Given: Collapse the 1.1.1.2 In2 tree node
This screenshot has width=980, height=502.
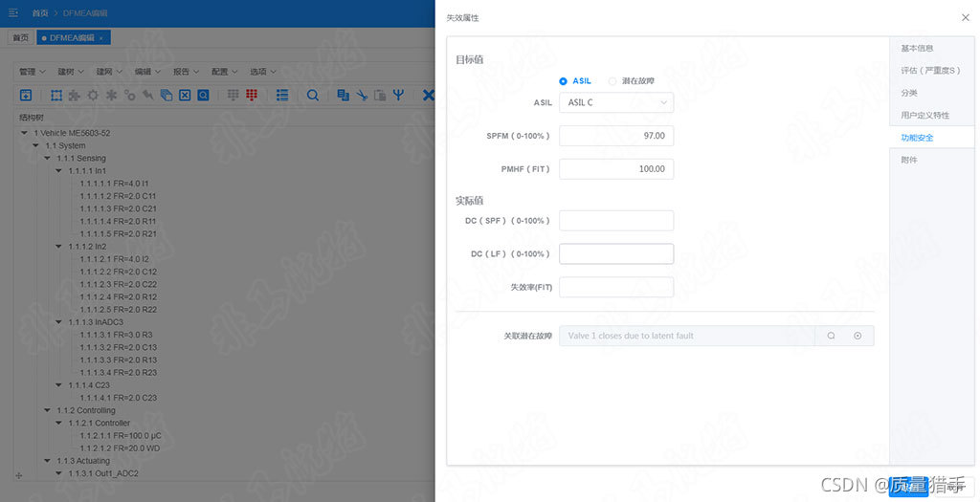Looking at the screenshot, I should click(x=58, y=246).
